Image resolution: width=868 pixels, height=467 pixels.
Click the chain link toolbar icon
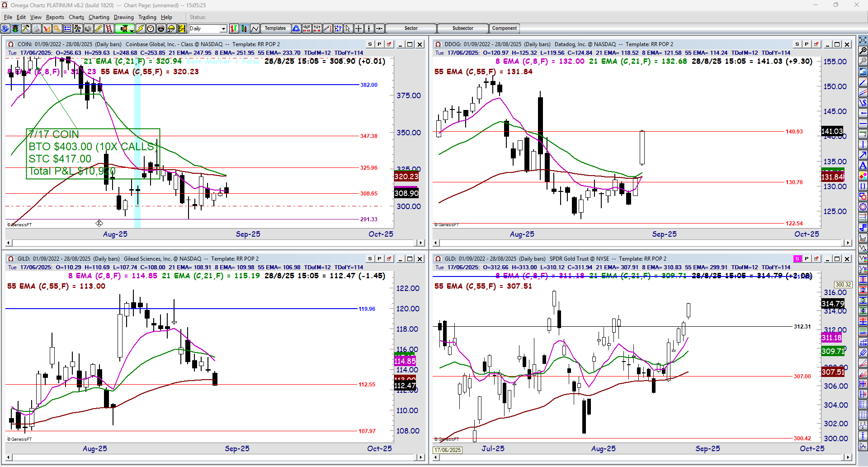(99, 29)
